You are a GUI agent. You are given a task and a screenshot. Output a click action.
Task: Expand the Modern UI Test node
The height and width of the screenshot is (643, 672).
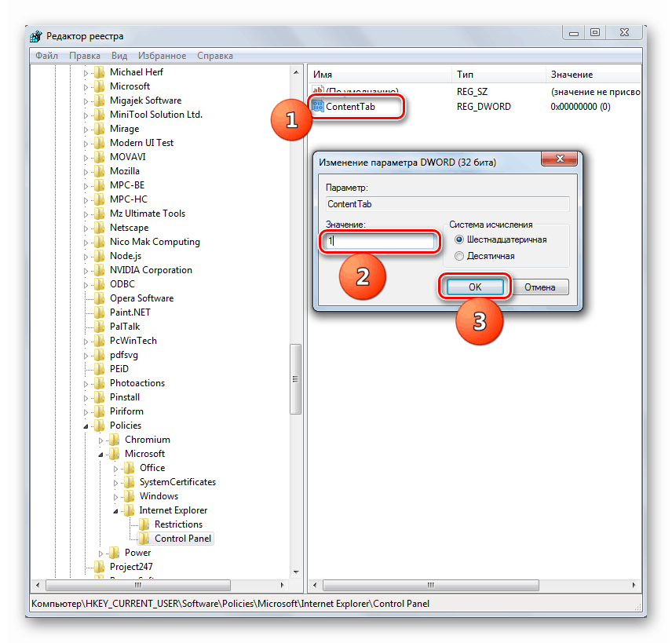[x=86, y=144]
